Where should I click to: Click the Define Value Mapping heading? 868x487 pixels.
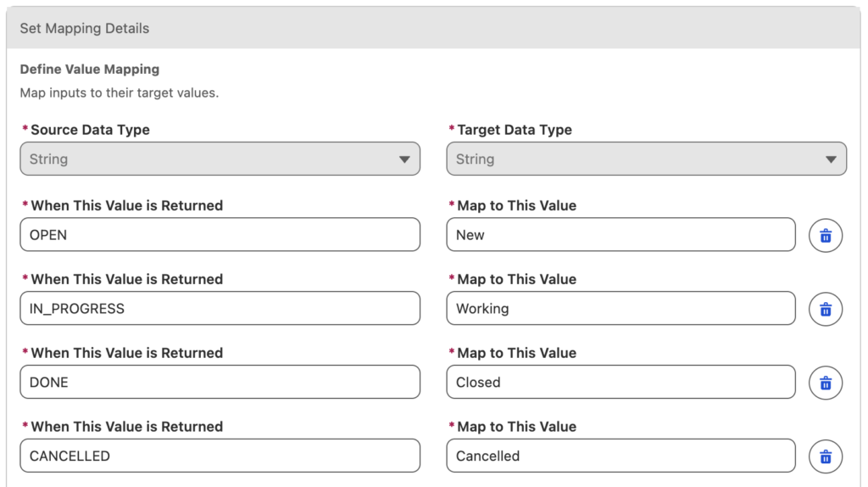tap(90, 70)
